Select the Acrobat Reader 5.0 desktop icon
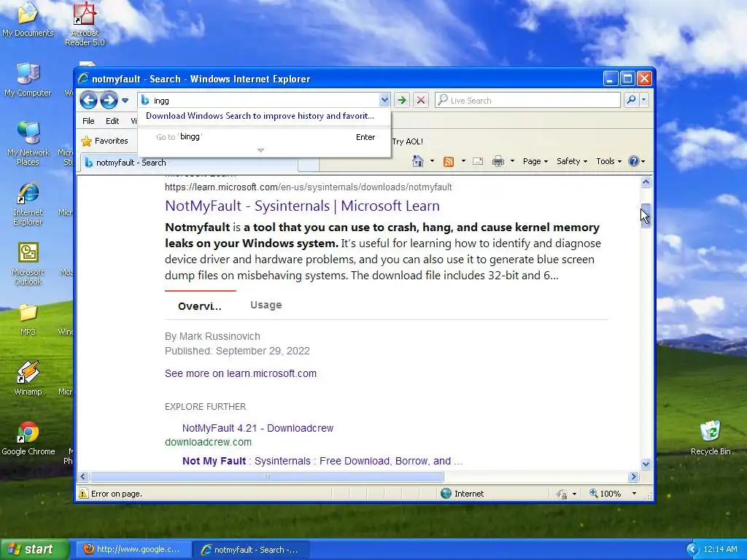The height and width of the screenshot is (560, 747). pos(85,25)
